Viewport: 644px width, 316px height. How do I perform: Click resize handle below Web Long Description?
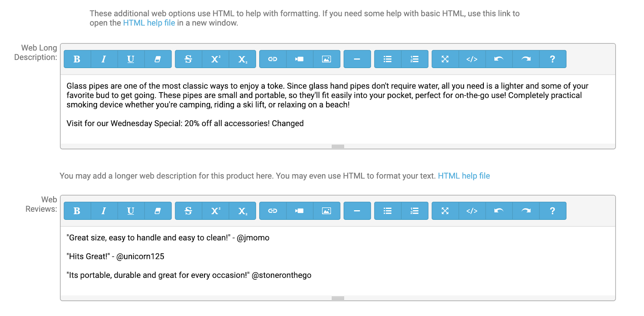(x=338, y=147)
